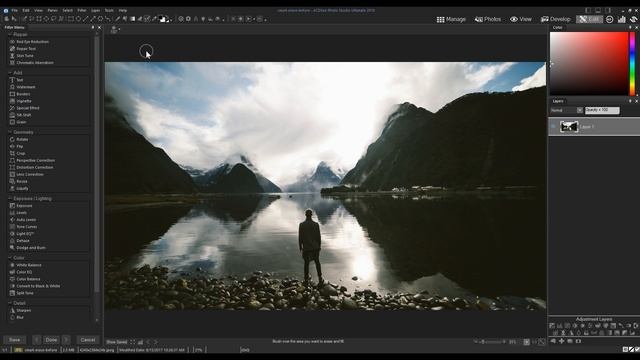Screen dimensions: 640x360
Task: Click the zoom slider at bottom
Action: click(490, 342)
